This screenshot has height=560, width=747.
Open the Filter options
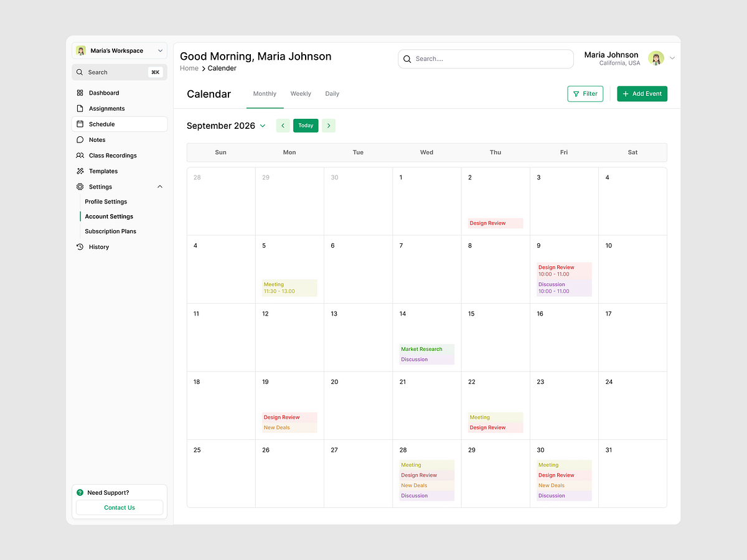(x=585, y=93)
